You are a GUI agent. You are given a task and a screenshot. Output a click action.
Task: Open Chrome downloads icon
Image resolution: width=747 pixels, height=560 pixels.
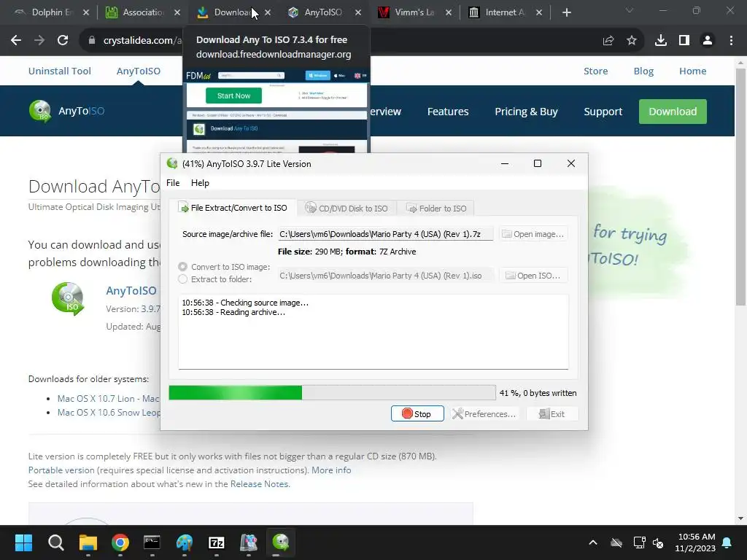[661, 41]
